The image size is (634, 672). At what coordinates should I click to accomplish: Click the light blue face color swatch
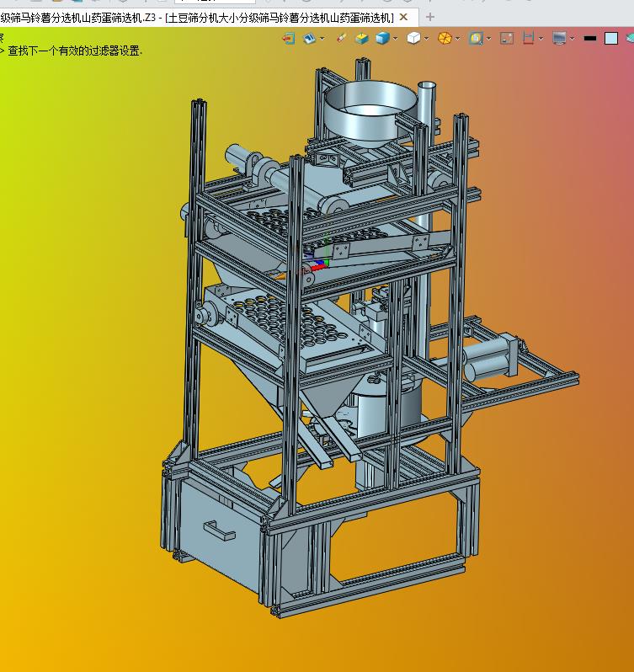click(x=611, y=38)
